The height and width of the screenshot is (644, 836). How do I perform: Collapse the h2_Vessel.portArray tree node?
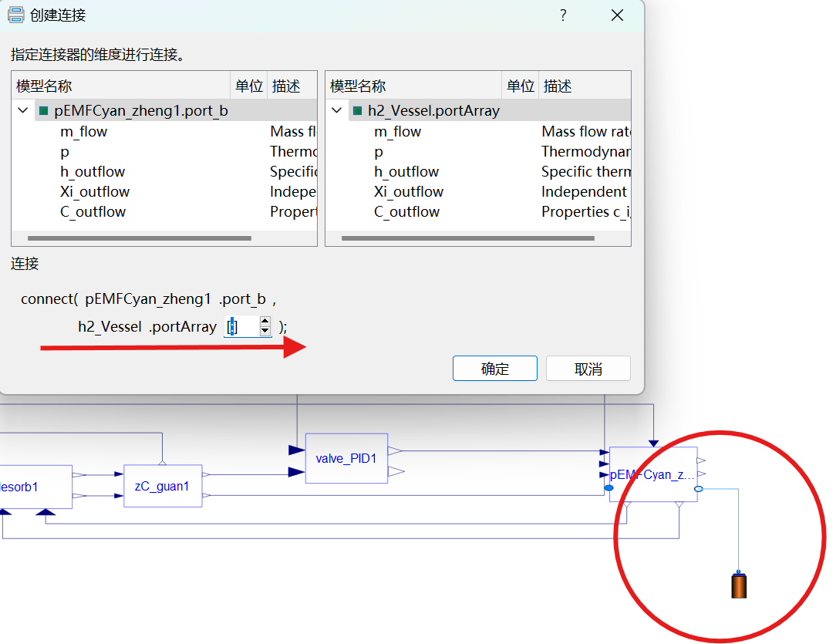tap(336, 110)
